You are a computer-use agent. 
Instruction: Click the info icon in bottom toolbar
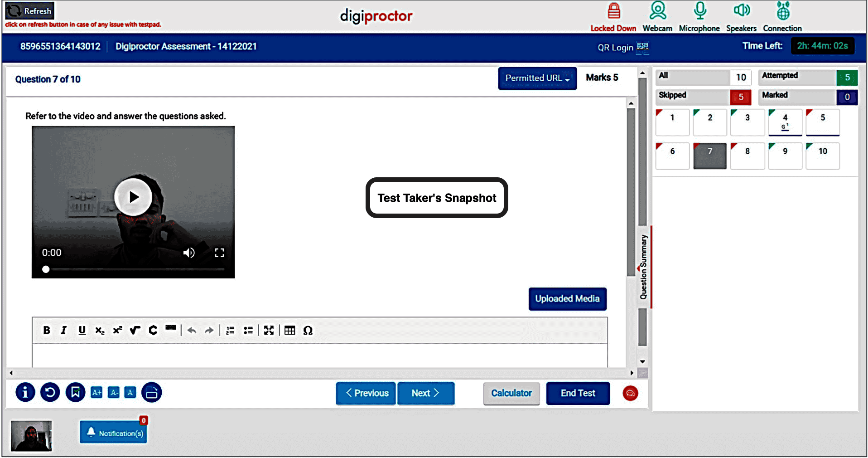point(25,392)
